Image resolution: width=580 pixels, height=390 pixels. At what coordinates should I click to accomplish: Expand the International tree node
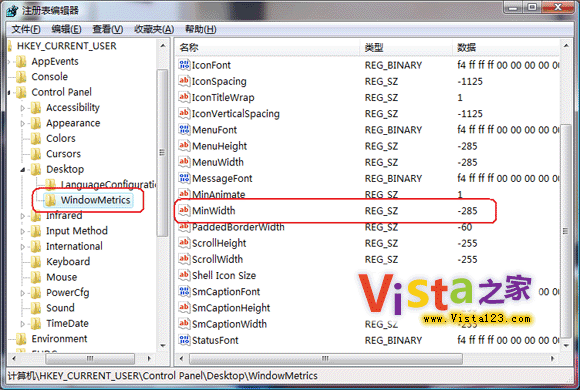coord(23,247)
